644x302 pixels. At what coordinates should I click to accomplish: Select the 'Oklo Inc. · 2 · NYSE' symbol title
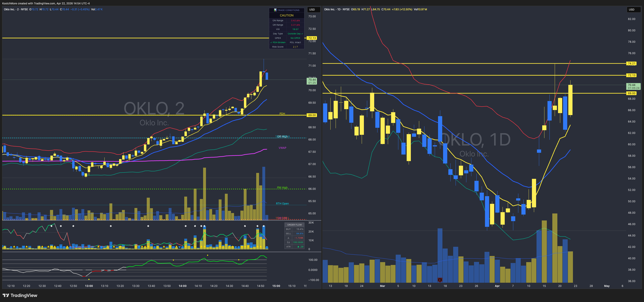16,9
